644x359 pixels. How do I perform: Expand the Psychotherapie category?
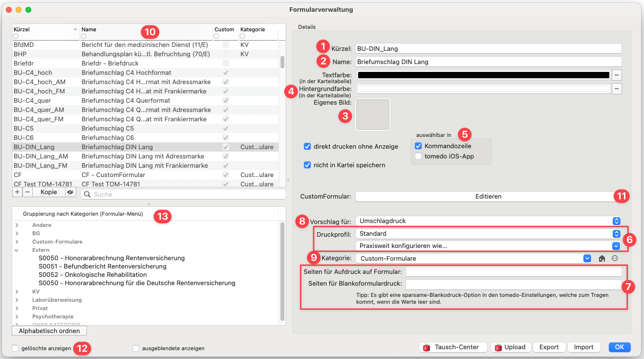click(17, 316)
